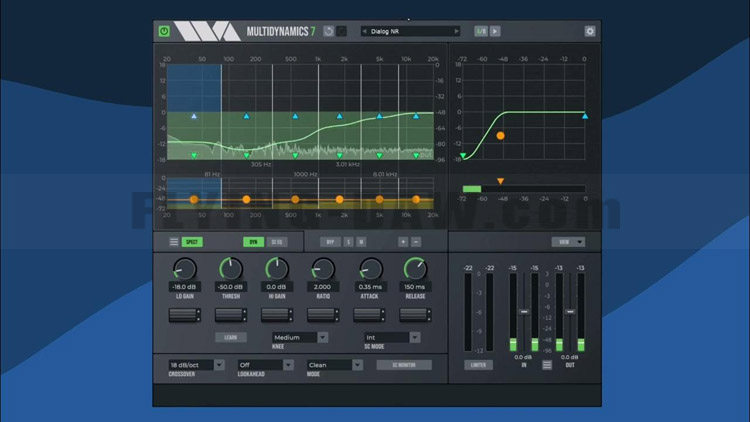Toggle the green plugin power button

164,31
